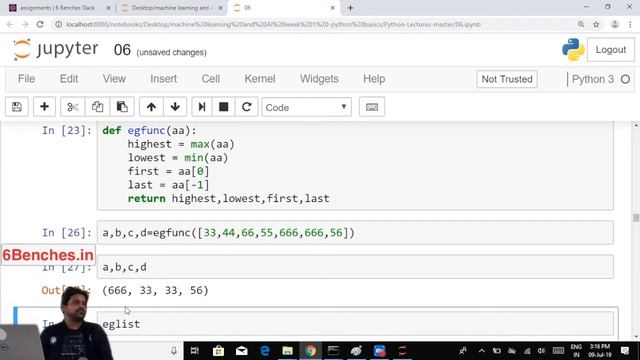640x360 pixels.
Task: Open Task View in taskbar
Action: coord(195,351)
